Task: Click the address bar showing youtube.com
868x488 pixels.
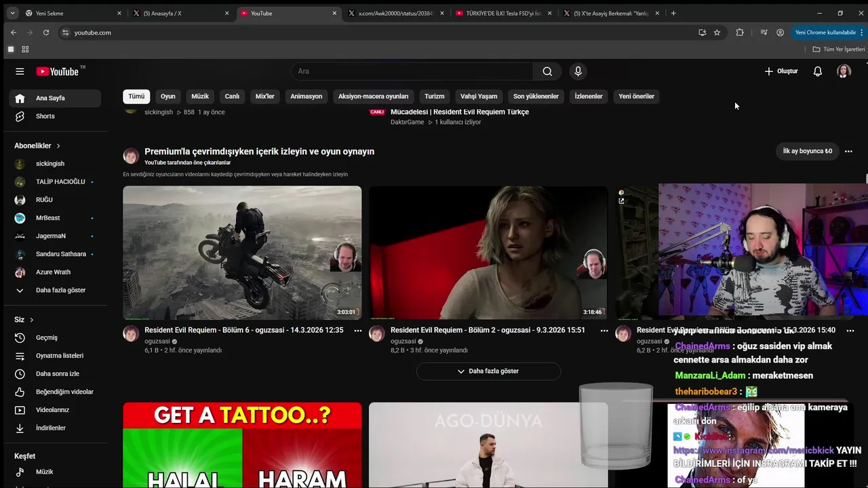Action: [x=380, y=33]
